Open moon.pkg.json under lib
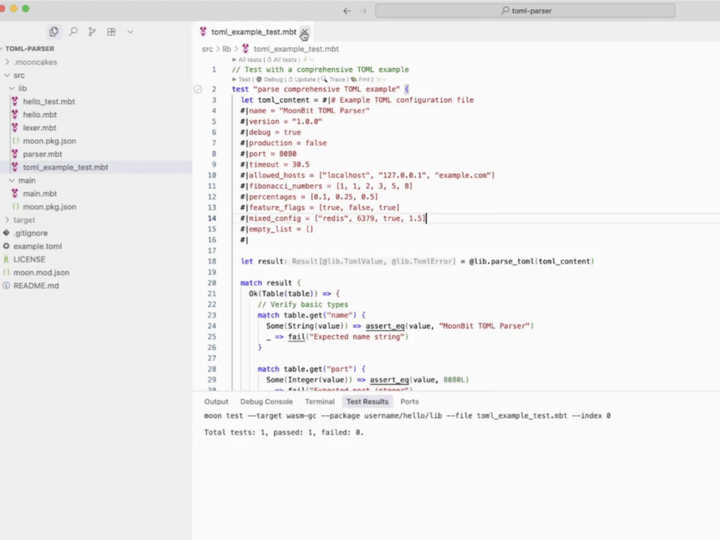This screenshot has width=720, height=540. (x=50, y=141)
